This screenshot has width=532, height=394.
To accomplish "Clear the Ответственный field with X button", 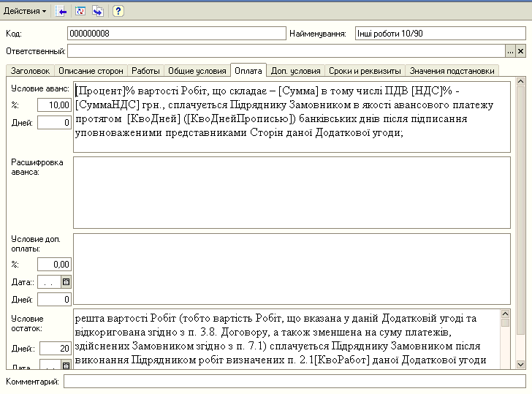I will tap(521, 51).
